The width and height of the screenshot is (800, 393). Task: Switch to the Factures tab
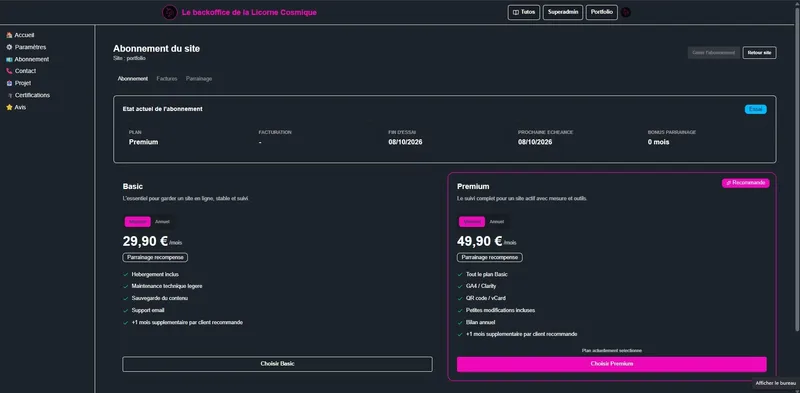pos(167,79)
